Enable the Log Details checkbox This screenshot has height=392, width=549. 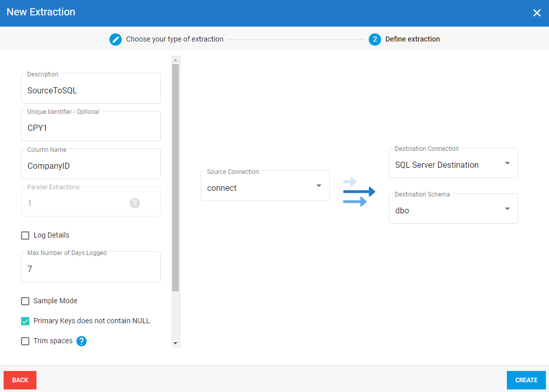pyautogui.click(x=25, y=236)
